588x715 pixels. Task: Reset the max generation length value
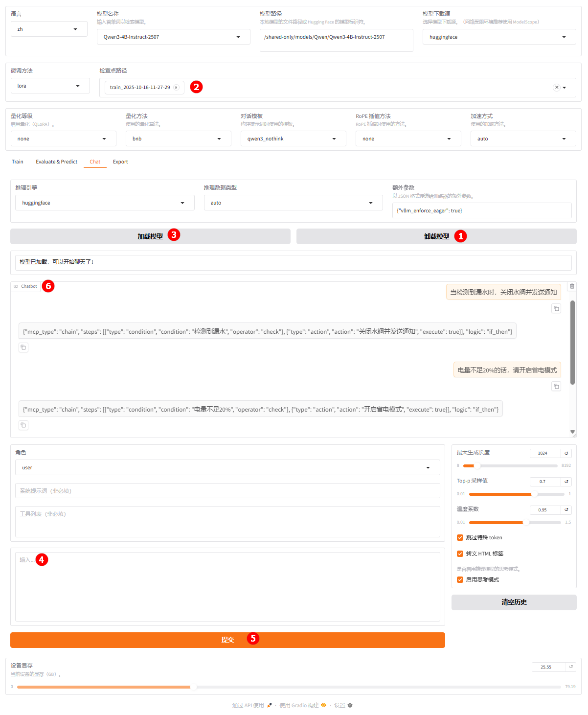(x=566, y=453)
